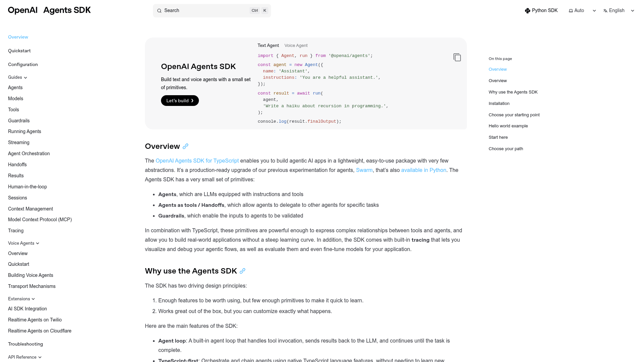Screen dimensions: 644x362
Task: Open AI SDK Integration
Action: (x=28, y=309)
